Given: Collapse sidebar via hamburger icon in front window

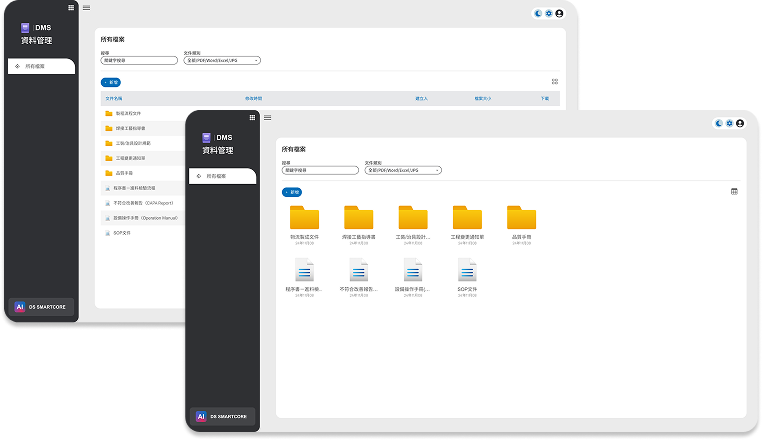Looking at the screenshot, I should (267, 118).
